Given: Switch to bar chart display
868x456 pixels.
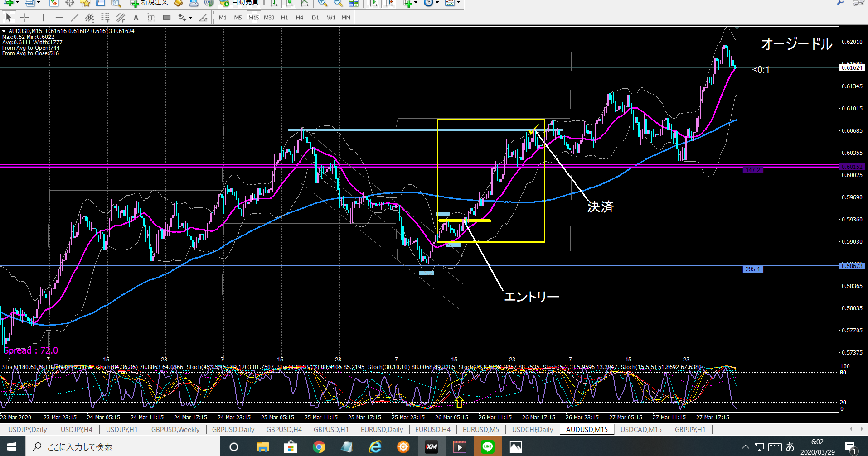Looking at the screenshot, I should coord(273,3).
